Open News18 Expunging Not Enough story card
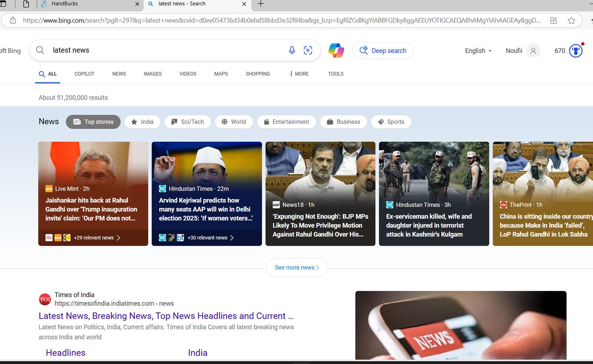 click(320, 193)
